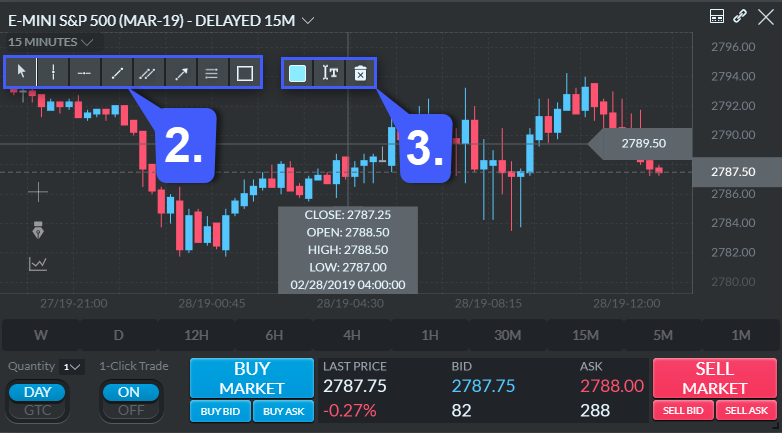
Task: Set order duration to GTC
Action: pos(37,411)
